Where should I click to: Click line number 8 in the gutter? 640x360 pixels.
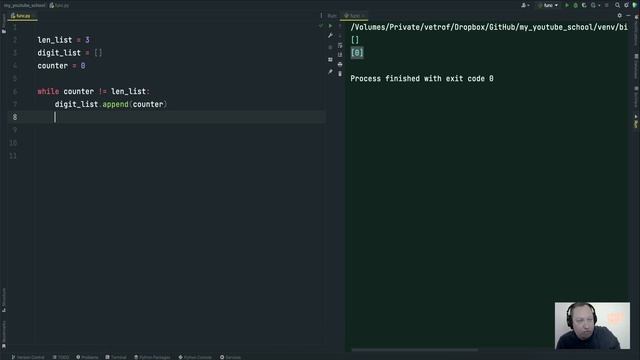point(15,117)
